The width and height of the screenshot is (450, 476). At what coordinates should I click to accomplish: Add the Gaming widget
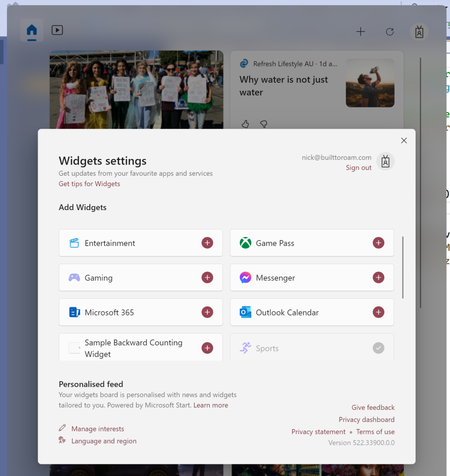[x=207, y=278]
